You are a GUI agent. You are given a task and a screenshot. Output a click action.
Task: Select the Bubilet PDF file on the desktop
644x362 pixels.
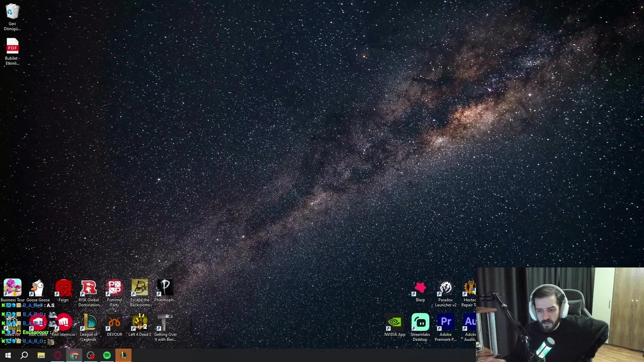tap(12, 52)
